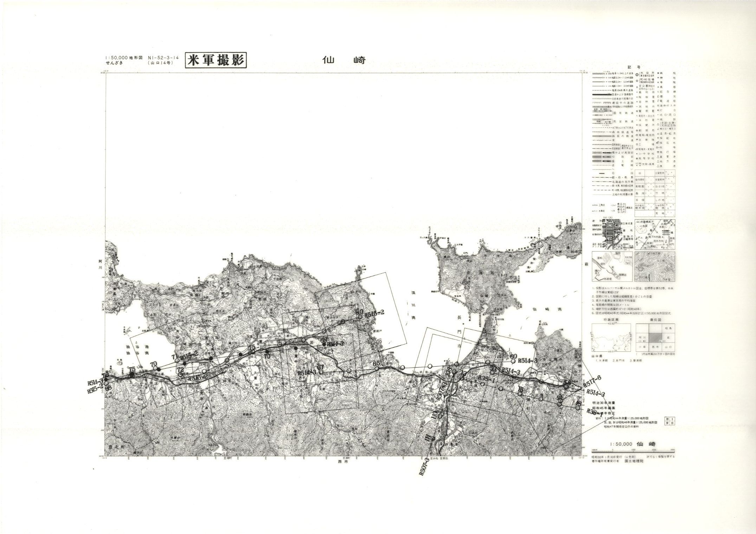Click the R507-3 label below map border

[424, 467]
